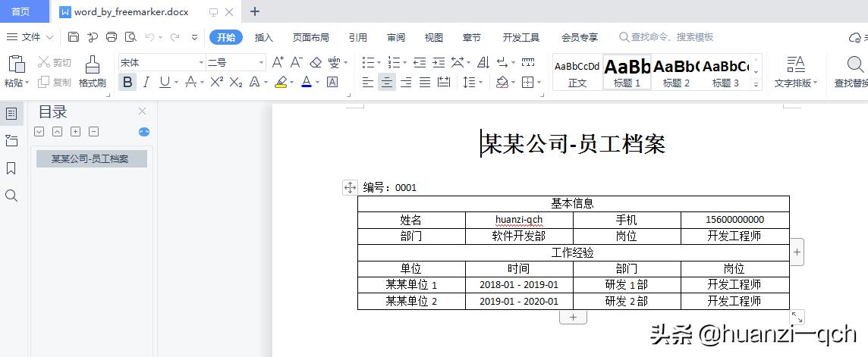The width and height of the screenshot is (868, 357).
Task: Open the quick access toolbar customize dropdown
Action: pyautogui.click(x=194, y=37)
